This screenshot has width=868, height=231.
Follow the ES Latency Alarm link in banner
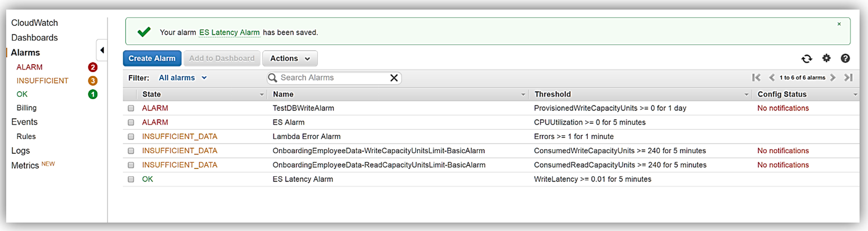(x=230, y=33)
